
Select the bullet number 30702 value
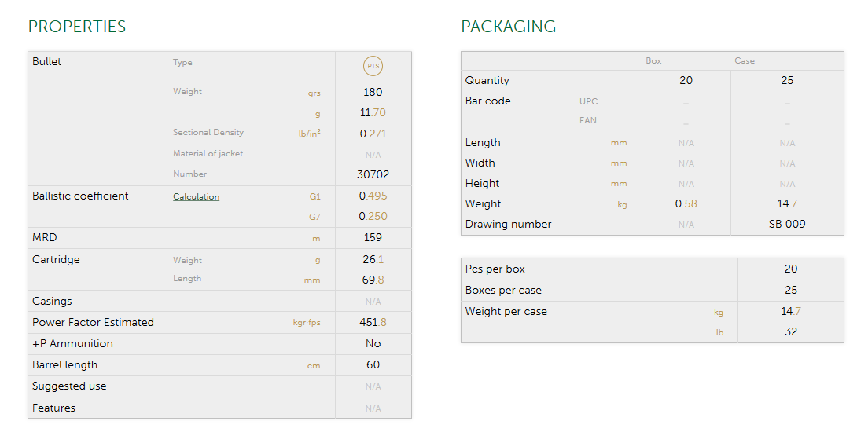click(373, 174)
